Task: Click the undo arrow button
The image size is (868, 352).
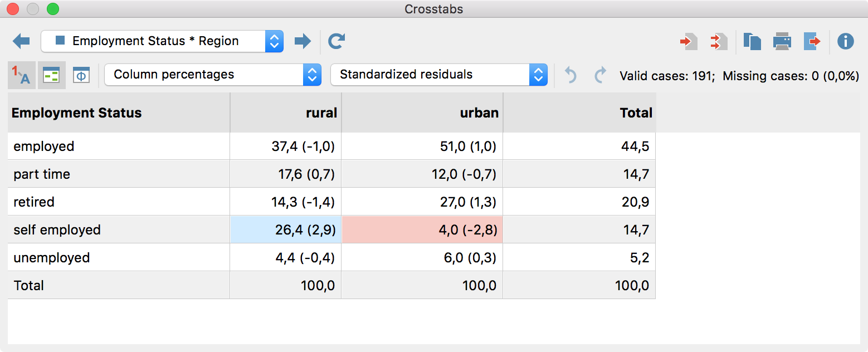Action: [570, 75]
